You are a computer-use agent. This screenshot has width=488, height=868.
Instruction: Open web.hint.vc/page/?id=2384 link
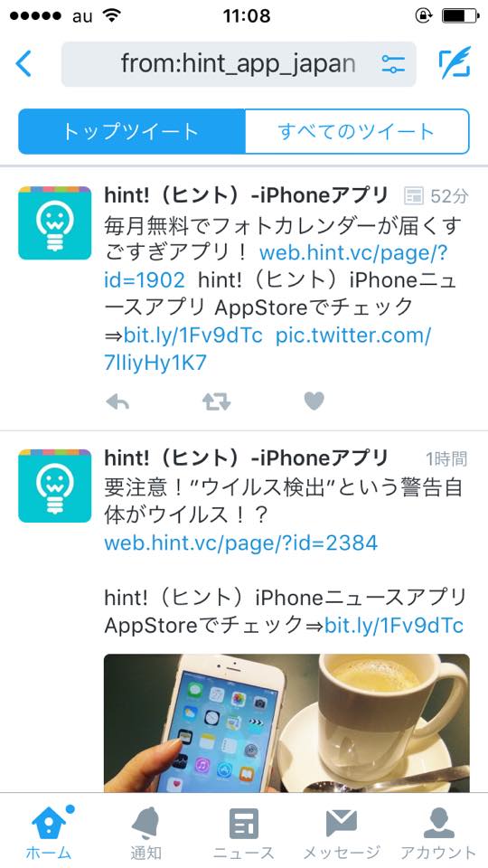240,543
